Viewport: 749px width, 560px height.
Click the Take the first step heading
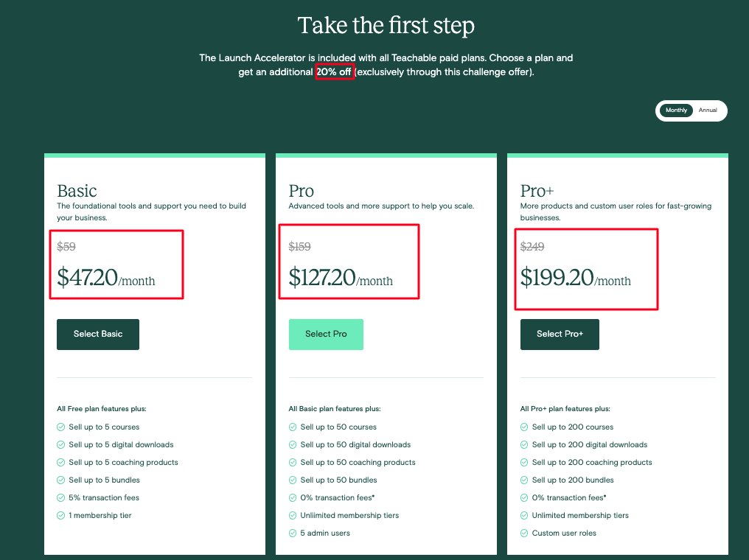tap(386, 26)
